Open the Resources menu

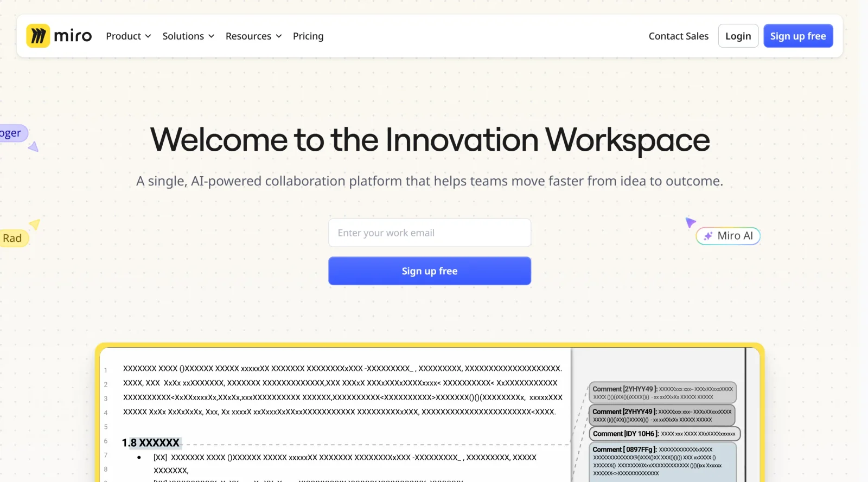click(x=253, y=36)
